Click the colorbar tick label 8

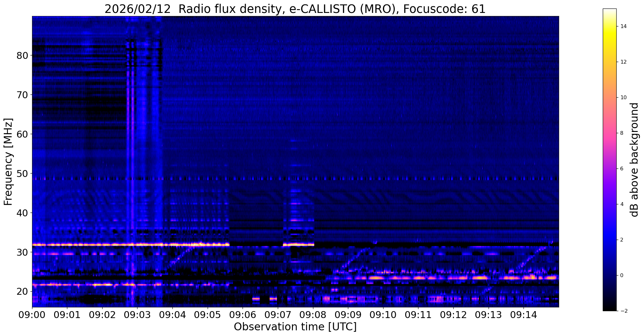tap(621, 133)
